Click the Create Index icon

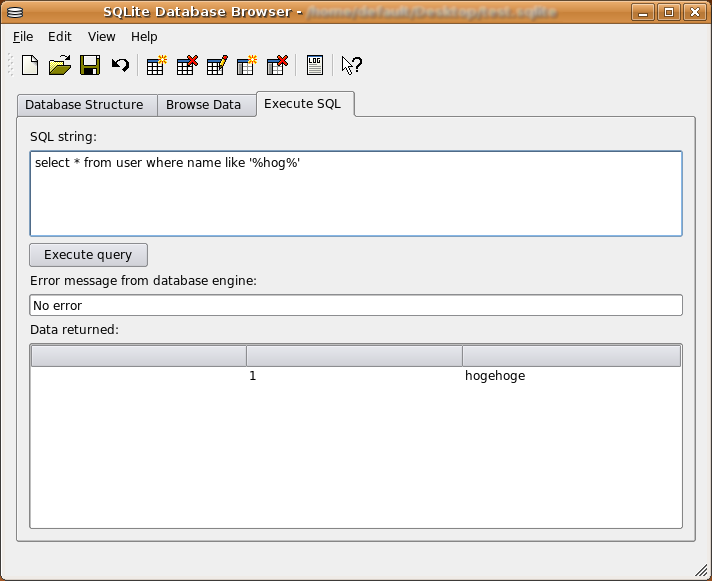246,66
